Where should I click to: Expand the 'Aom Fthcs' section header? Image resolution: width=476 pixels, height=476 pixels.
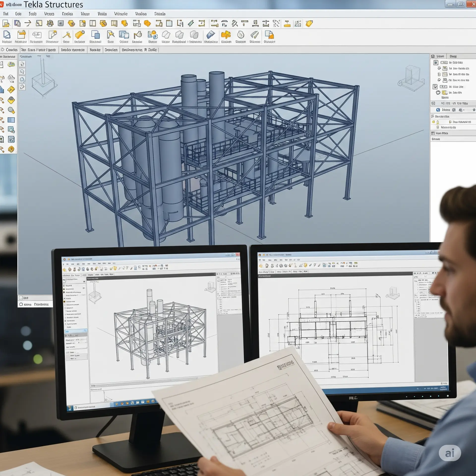click(x=453, y=133)
